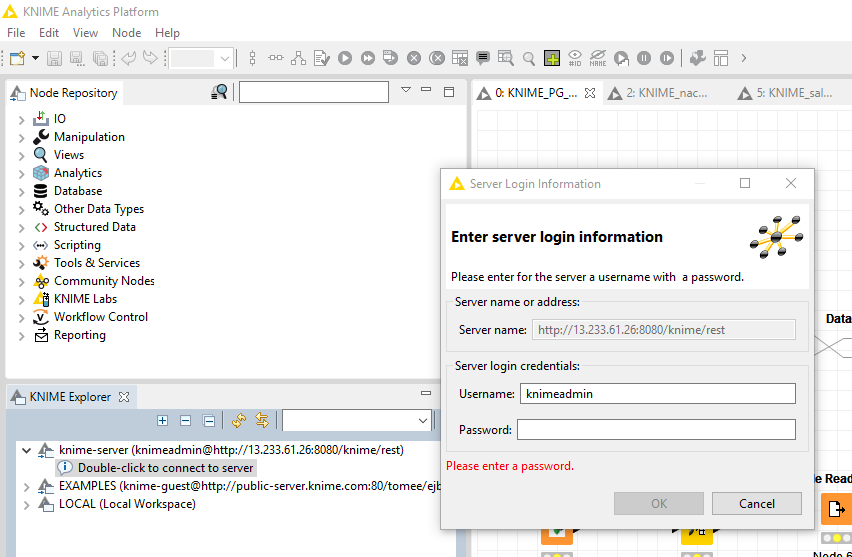Click the new workflow toolbar icon
This screenshot has width=852, height=557.
tap(17, 59)
